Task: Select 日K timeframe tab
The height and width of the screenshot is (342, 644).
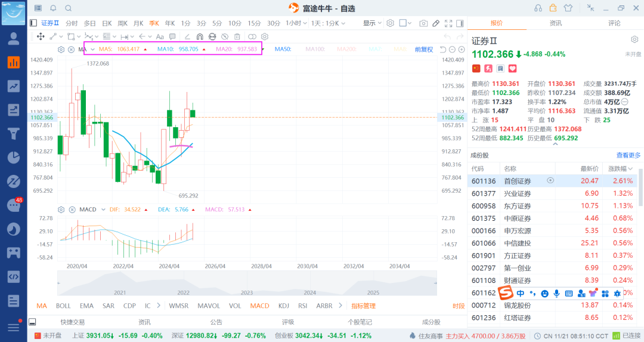Action: pyautogui.click(x=107, y=23)
